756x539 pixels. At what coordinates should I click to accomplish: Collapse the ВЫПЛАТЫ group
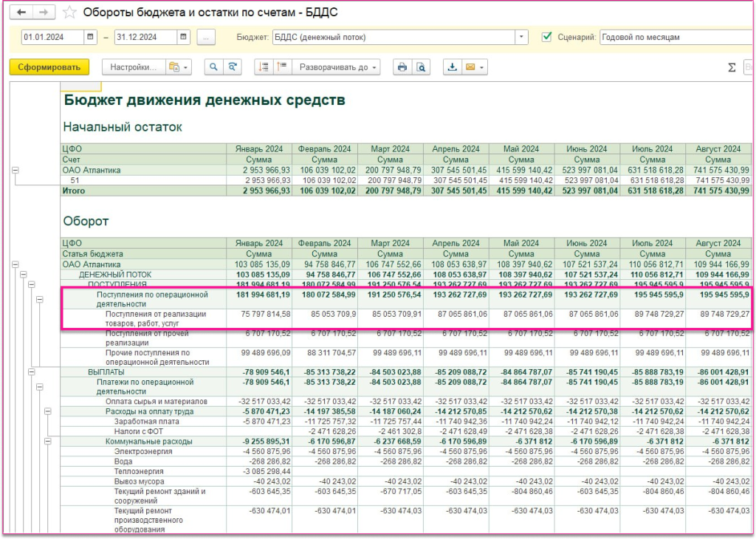31,371
